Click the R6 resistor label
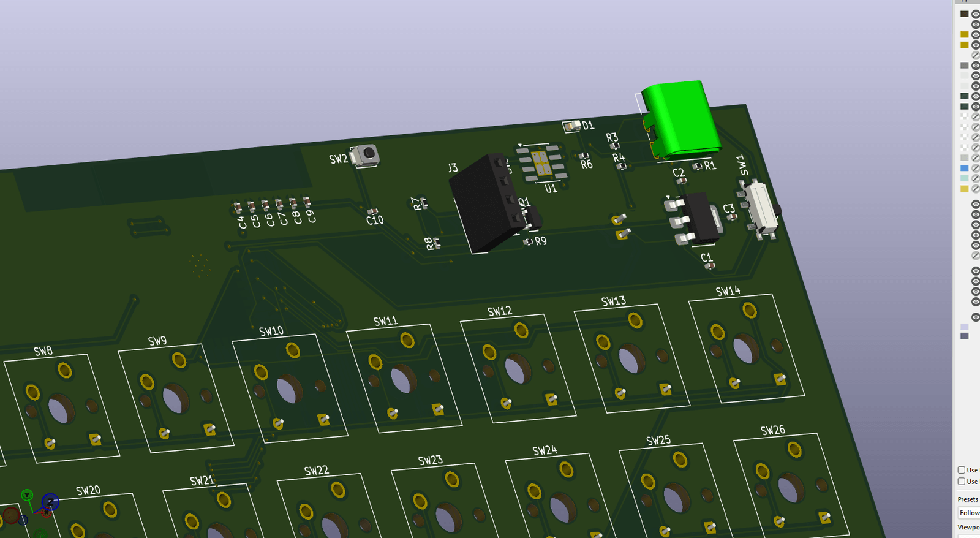 click(x=587, y=164)
